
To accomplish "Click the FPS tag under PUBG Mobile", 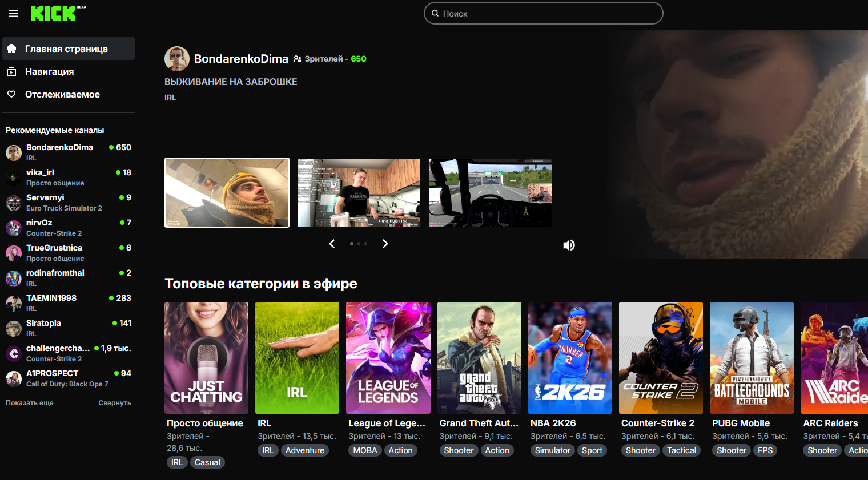I will (765, 450).
